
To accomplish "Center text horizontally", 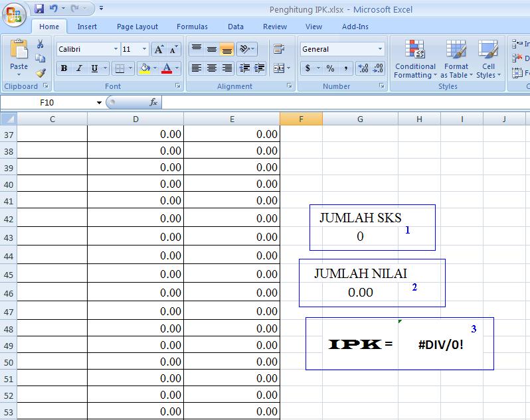I will tap(212, 68).
